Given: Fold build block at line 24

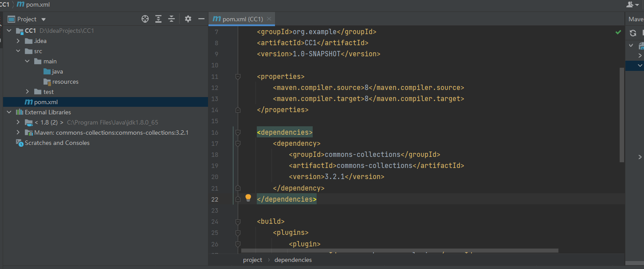Looking at the screenshot, I should coord(238,222).
